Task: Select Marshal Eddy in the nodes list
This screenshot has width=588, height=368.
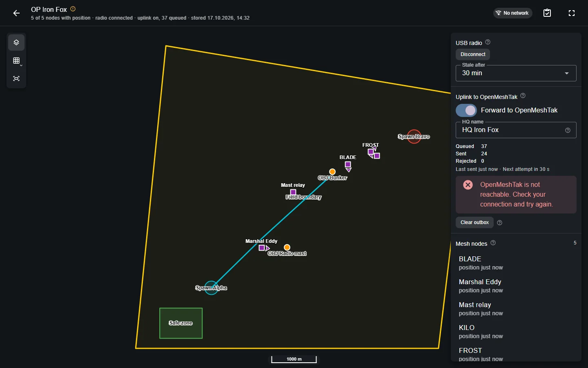Action: pyautogui.click(x=516, y=286)
